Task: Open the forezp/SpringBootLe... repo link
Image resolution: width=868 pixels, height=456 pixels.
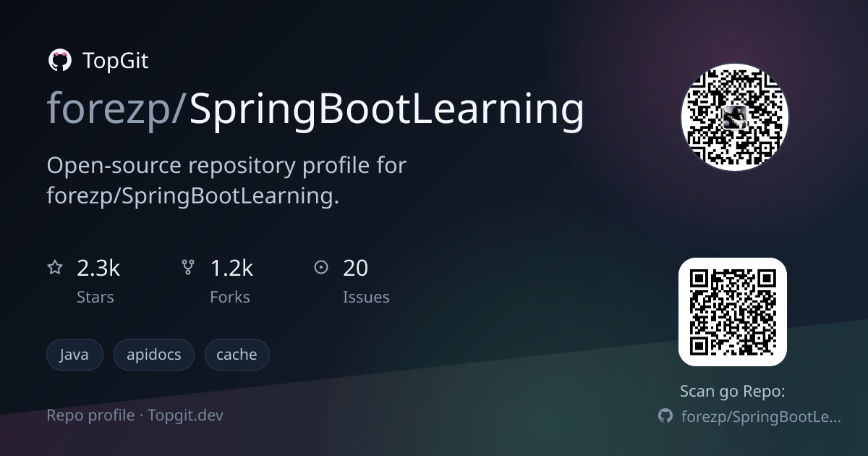Action: 761,416
